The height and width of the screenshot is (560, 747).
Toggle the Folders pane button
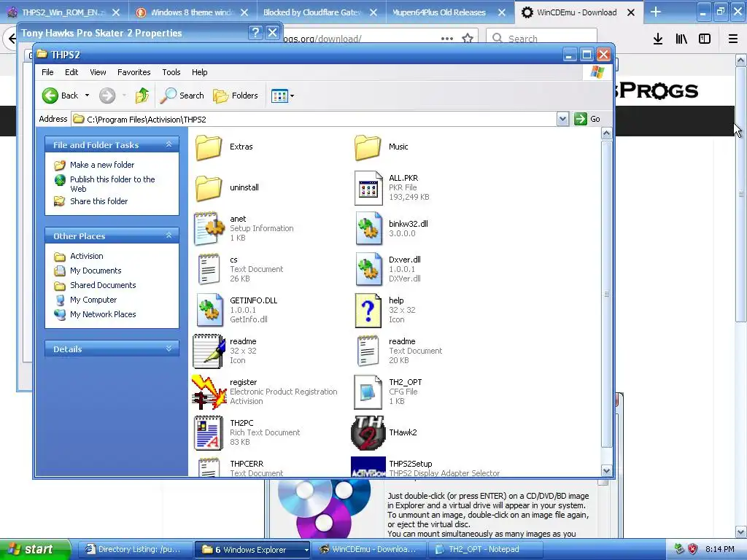(236, 96)
